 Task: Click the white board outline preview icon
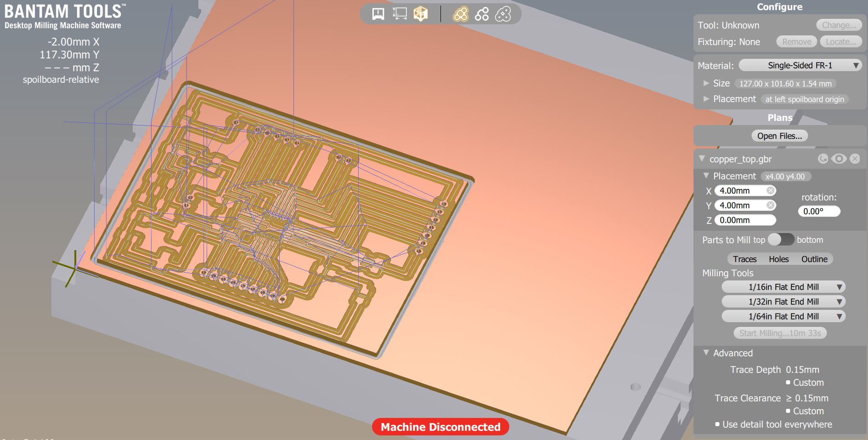point(503,14)
